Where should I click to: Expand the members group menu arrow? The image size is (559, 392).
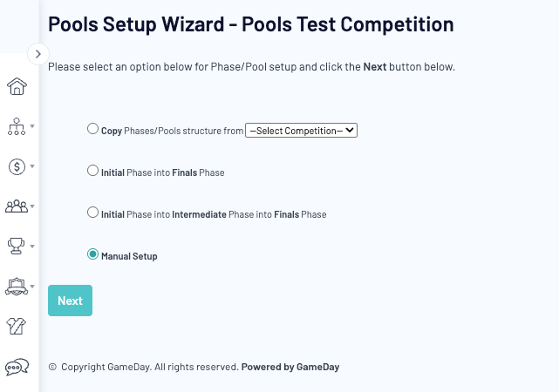[x=32, y=206]
